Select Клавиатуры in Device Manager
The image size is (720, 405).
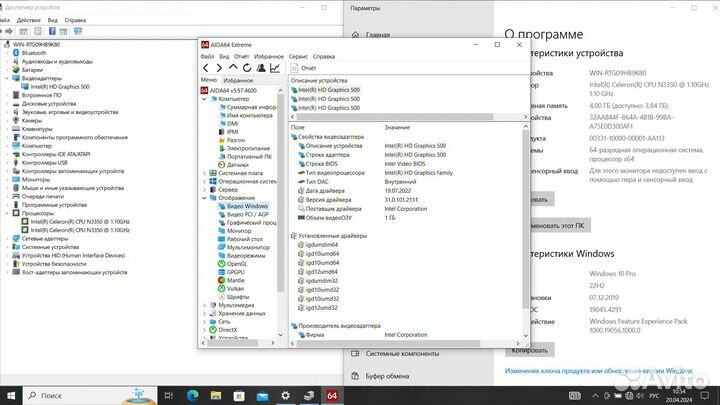[x=37, y=129]
